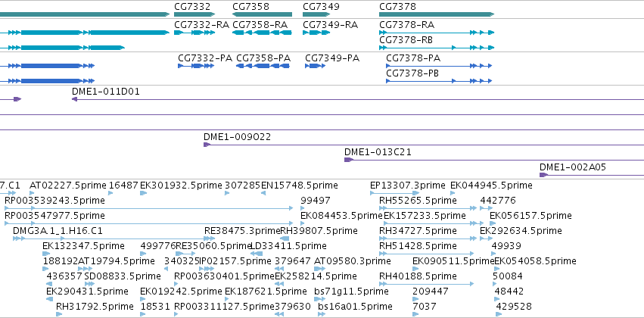Viewport: 644px width, 318px height.
Task: Click the RH39807.5prime EST label
Action: point(319,231)
